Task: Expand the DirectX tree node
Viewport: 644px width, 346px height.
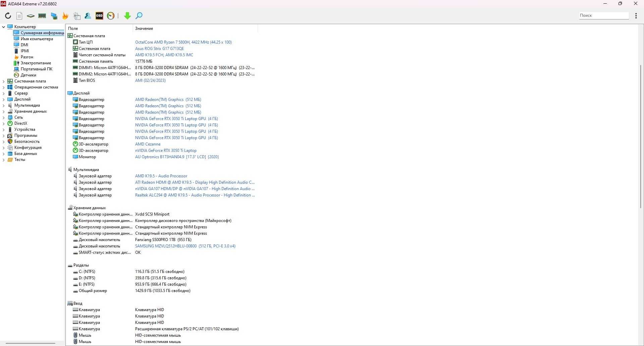Action: (3, 123)
